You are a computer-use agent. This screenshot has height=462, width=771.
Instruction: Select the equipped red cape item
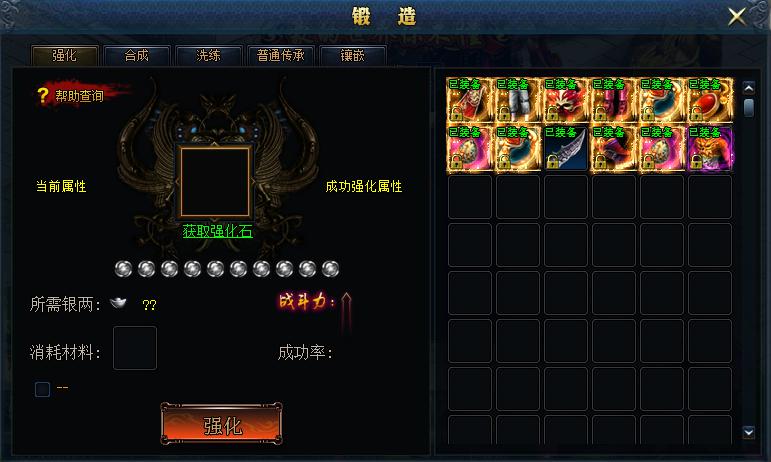tap(469, 100)
